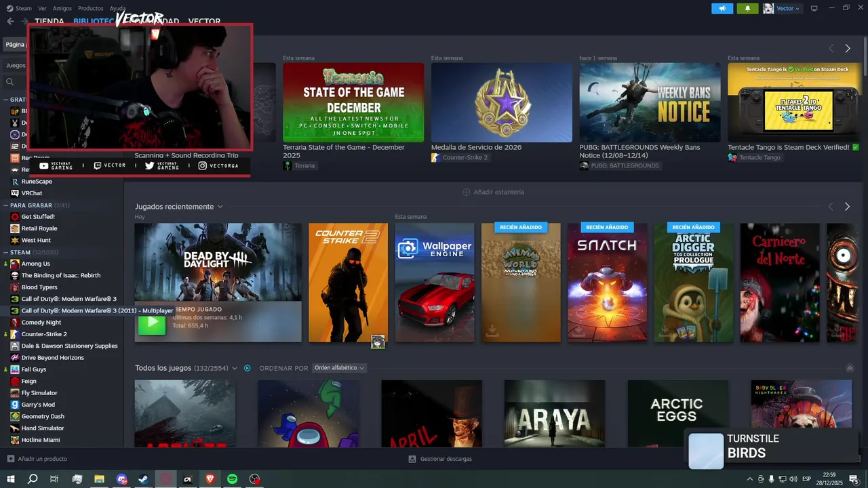
Task: Collapse the STEAM collection in sidebar
Action: (x=5, y=252)
